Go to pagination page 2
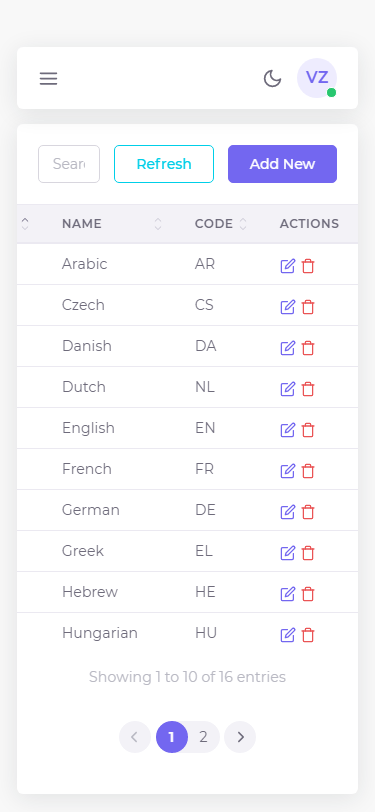Viewport: 375px width, 812px height. (204, 737)
